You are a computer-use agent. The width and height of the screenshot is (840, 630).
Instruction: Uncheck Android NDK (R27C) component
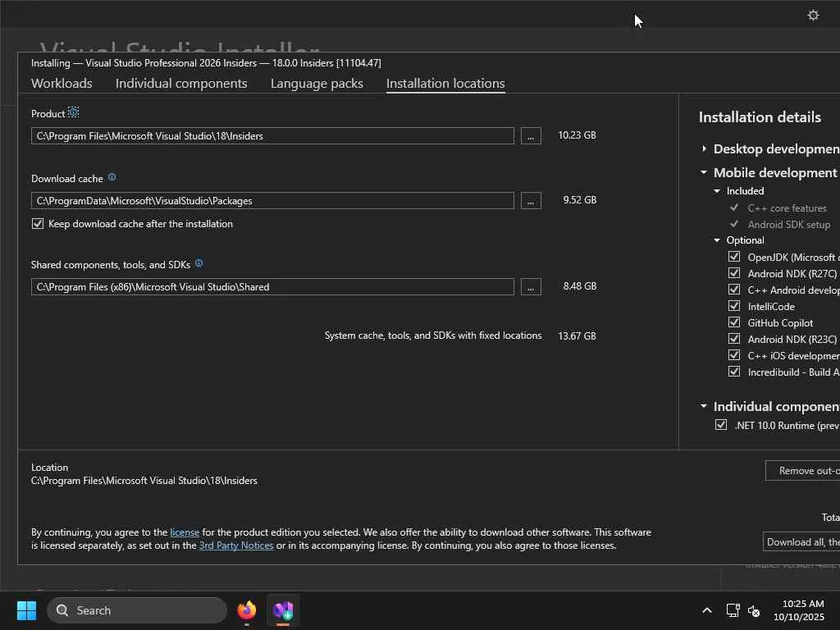point(734,273)
